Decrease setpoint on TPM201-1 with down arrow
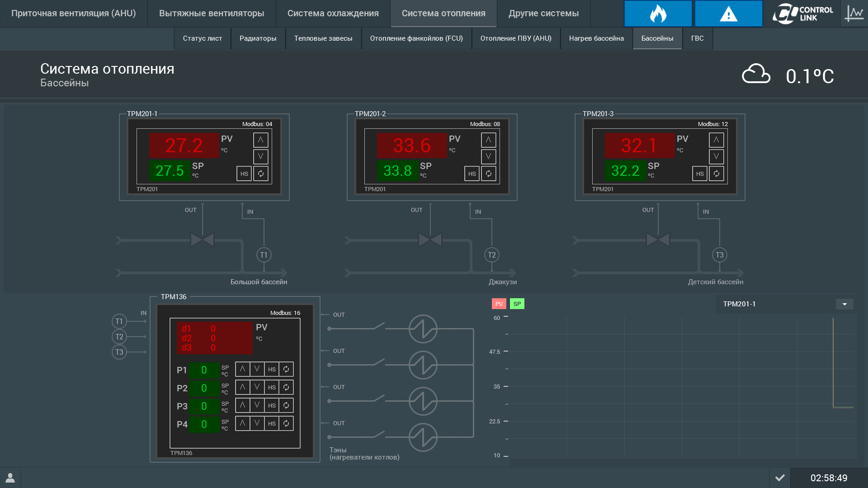The image size is (868, 488). (x=261, y=156)
